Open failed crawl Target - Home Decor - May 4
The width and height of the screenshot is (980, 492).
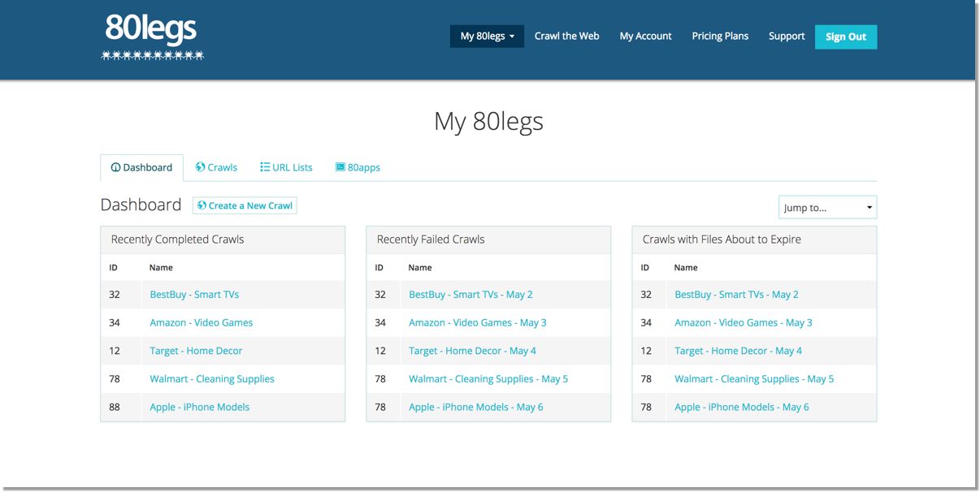472,351
